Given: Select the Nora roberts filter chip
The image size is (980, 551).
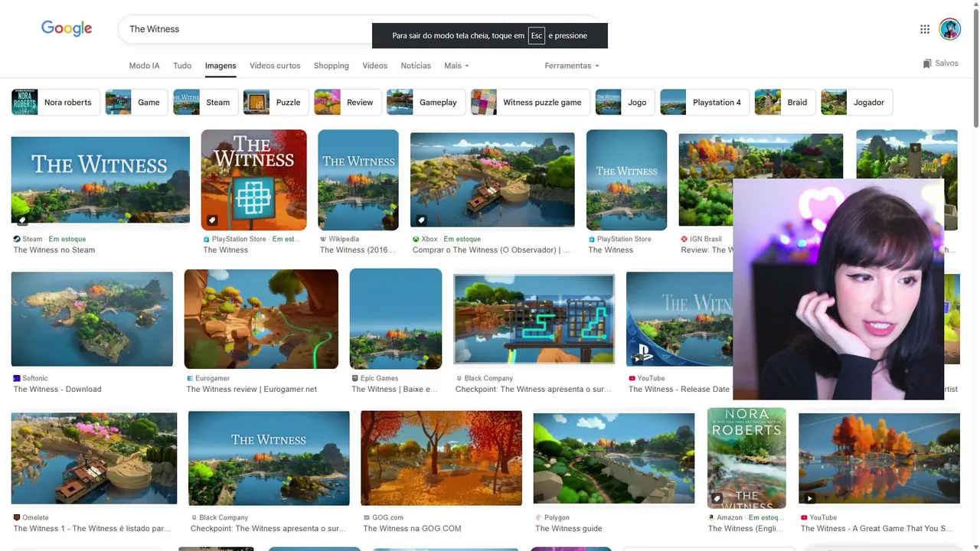Looking at the screenshot, I should pyautogui.click(x=56, y=102).
